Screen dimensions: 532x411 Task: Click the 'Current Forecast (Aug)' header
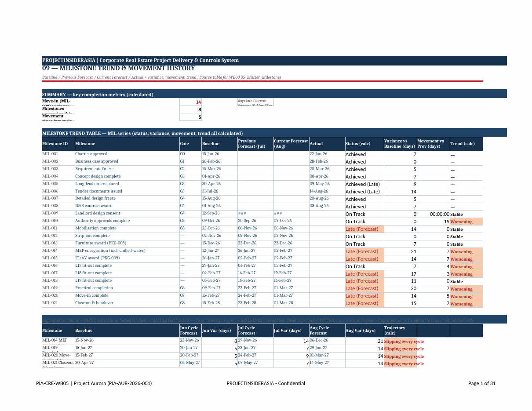click(x=291, y=144)
